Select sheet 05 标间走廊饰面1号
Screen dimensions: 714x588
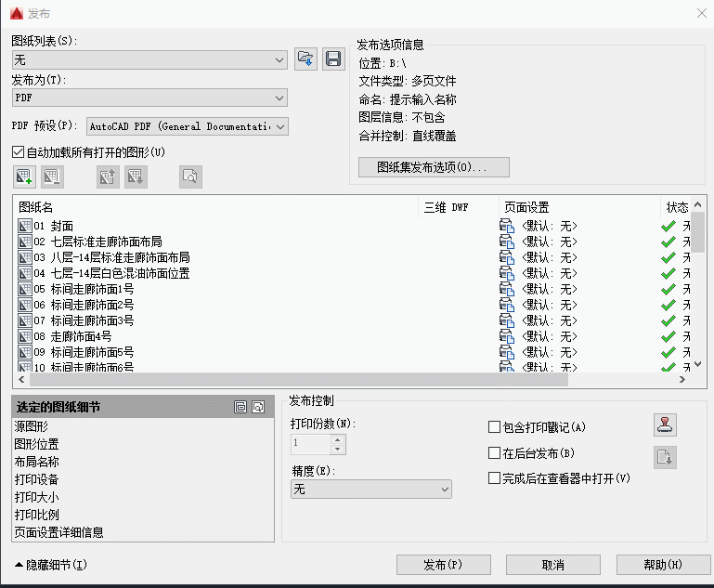click(x=84, y=289)
